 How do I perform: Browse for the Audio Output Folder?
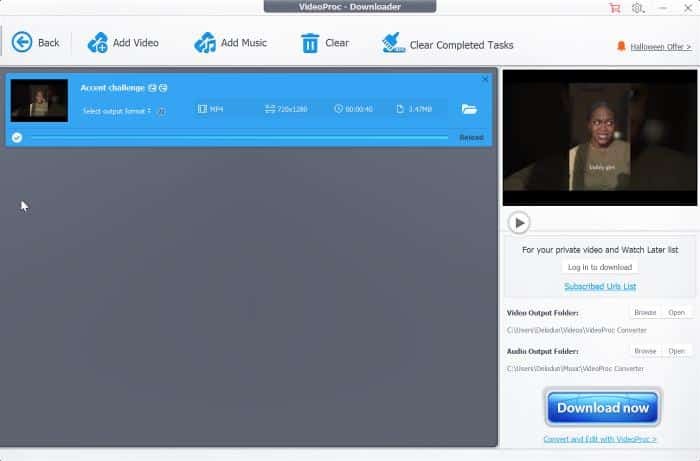tap(645, 351)
